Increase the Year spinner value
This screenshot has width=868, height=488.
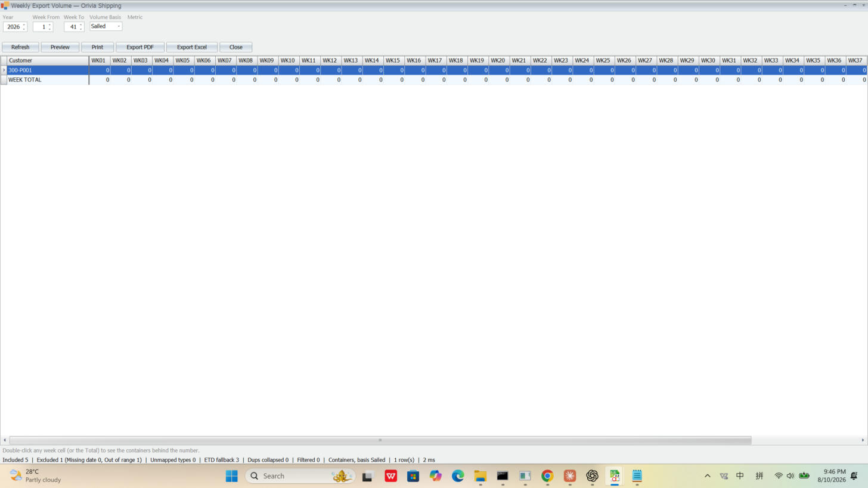pyautogui.click(x=24, y=25)
